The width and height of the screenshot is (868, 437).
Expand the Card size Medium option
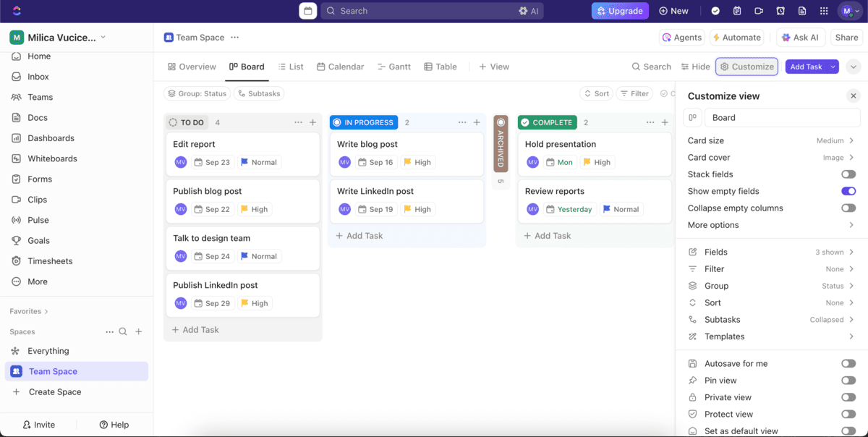coord(835,140)
